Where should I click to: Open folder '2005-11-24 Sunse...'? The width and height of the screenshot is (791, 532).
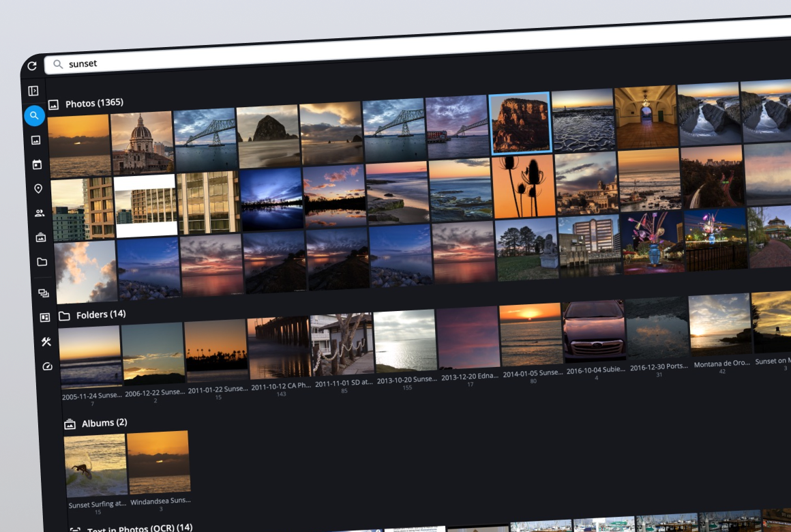click(91, 366)
